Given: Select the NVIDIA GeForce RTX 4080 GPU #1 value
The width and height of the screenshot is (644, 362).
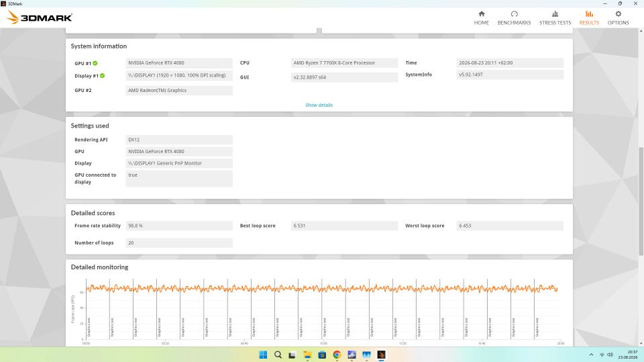Looking at the screenshot, I should [x=179, y=63].
